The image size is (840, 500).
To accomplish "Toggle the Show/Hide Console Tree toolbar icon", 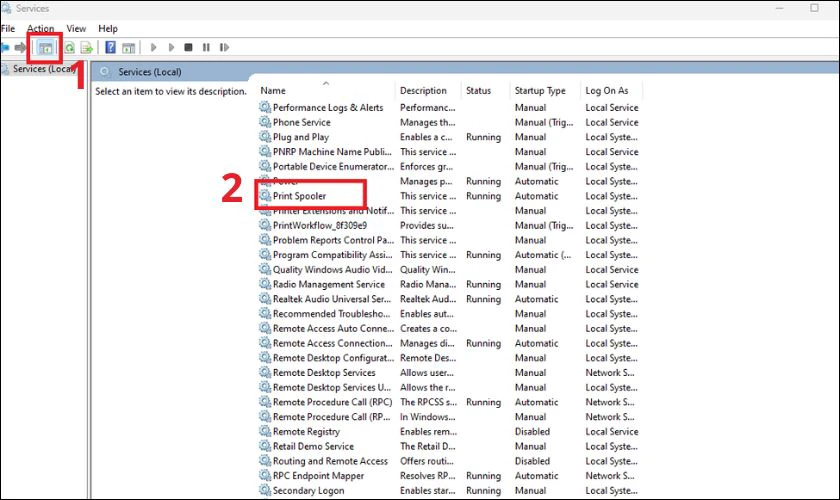I will (46, 48).
